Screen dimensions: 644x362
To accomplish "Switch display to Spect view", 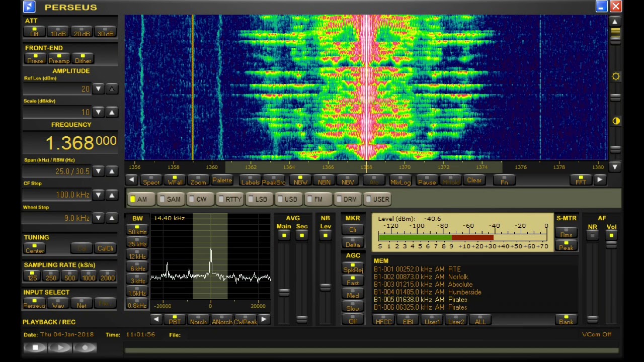I will [x=151, y=180].
